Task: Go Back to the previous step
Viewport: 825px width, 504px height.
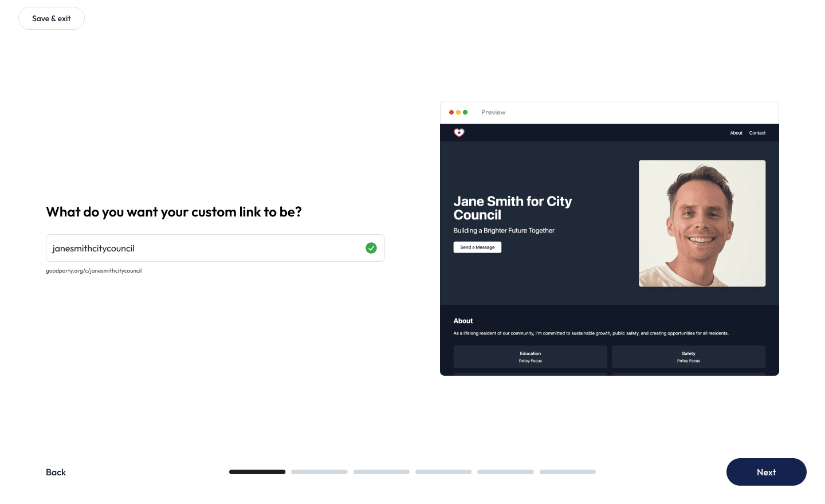Action: coord(56,472)
